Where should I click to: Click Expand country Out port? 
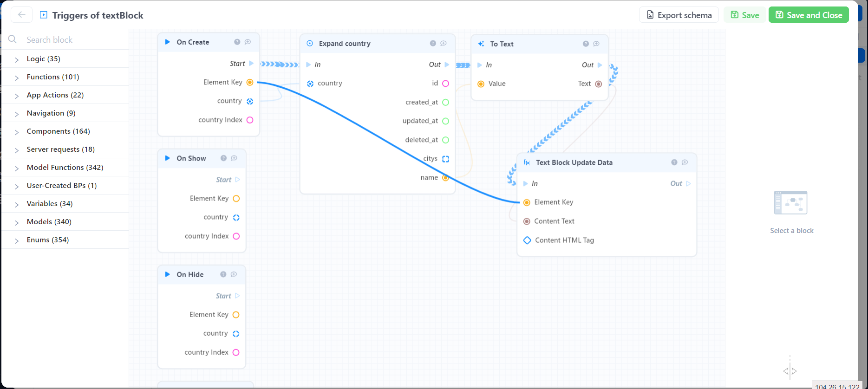pos(447,65)
